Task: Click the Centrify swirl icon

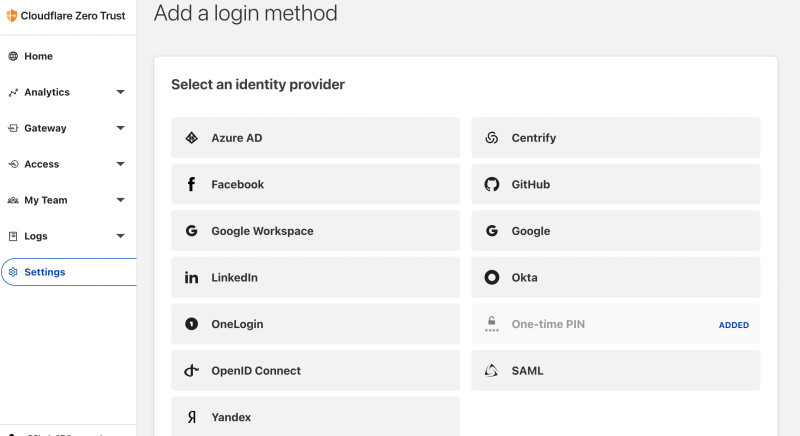Action: 491,138
